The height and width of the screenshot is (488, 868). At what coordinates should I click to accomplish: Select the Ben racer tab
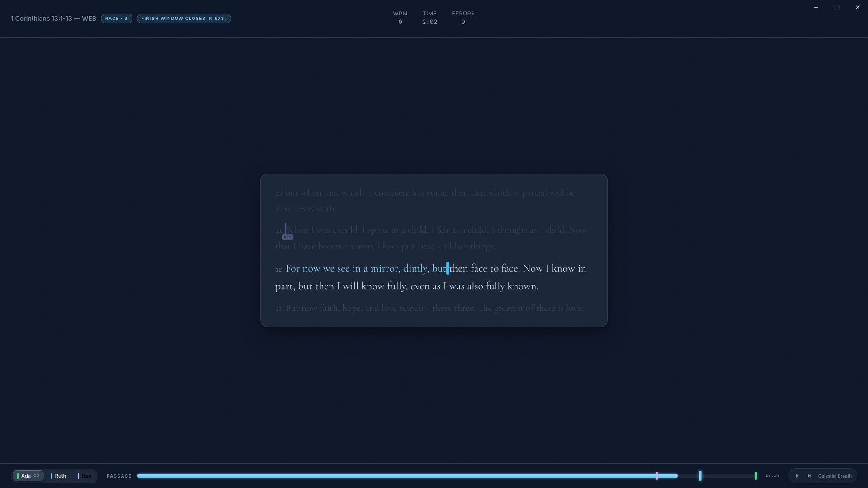click(x=85, y=476)
